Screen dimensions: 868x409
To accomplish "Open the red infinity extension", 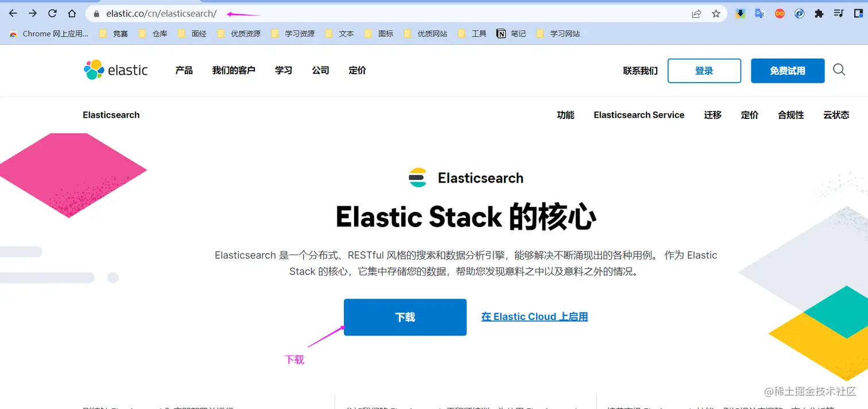I will pos(780,14).
